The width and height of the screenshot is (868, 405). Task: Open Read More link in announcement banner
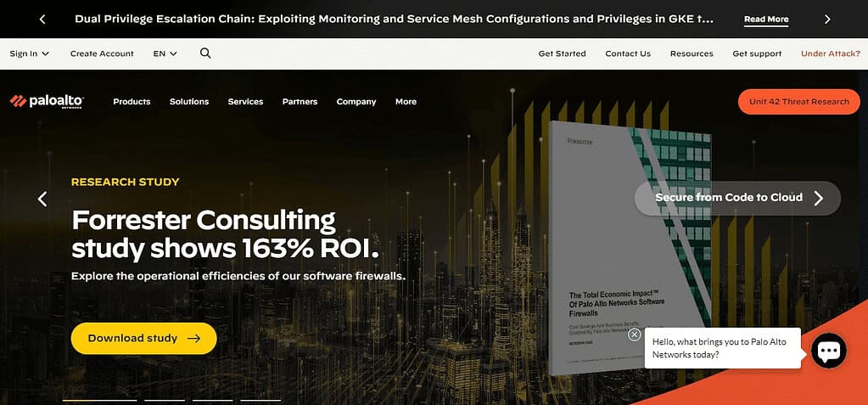point(766,20)
